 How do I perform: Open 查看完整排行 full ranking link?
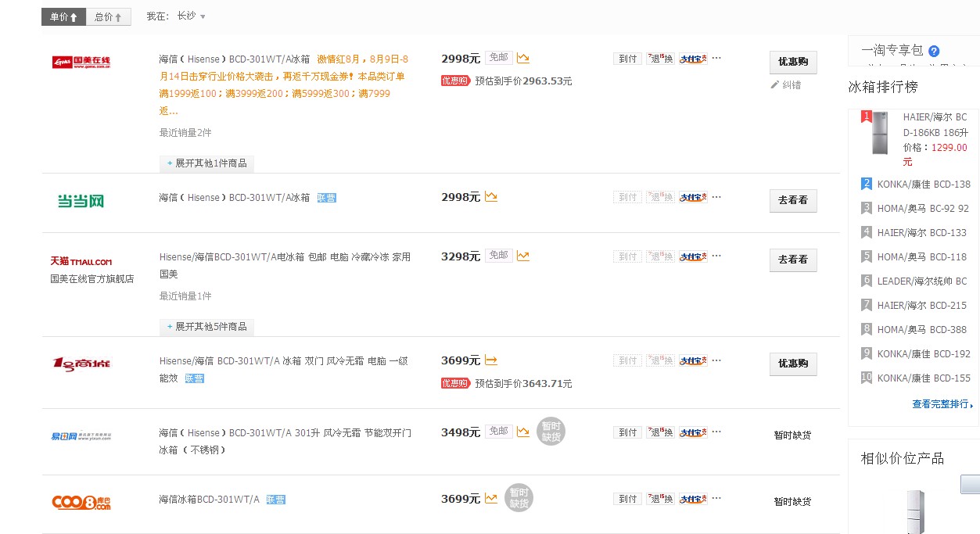pyautogui.click(x=942, y=404)
